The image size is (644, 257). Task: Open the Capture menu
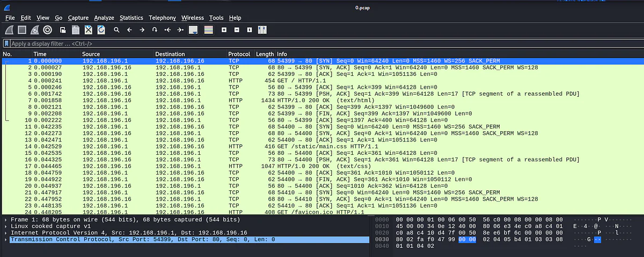tap(78, 18)
